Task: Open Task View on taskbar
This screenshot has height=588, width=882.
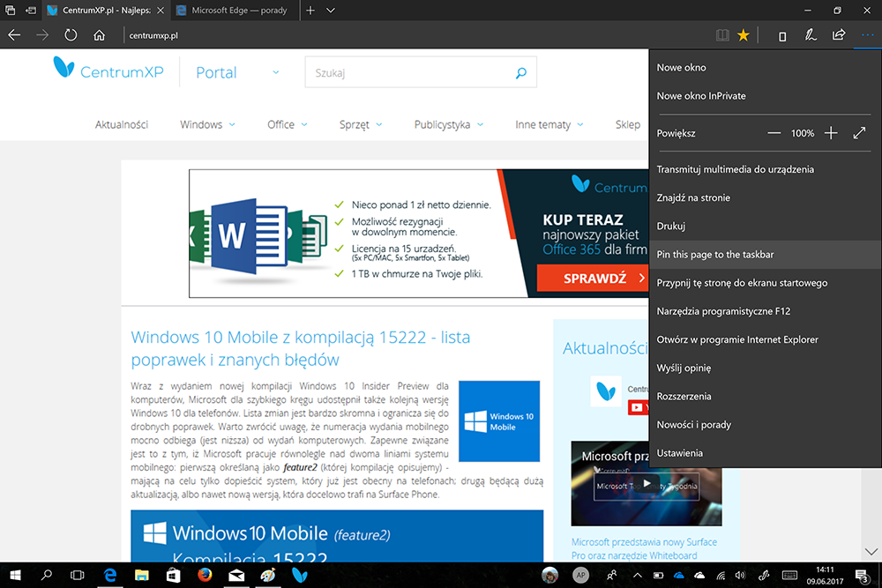Action: click(x=77, y=575)
